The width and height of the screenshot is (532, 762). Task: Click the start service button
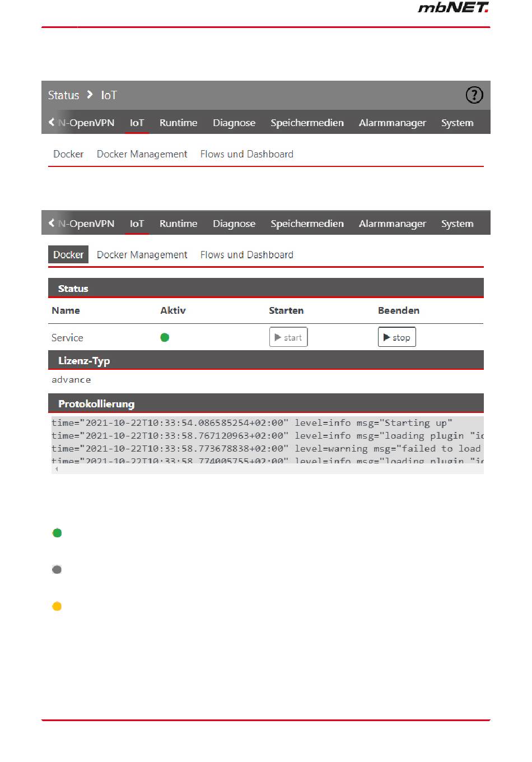[288, 337]
